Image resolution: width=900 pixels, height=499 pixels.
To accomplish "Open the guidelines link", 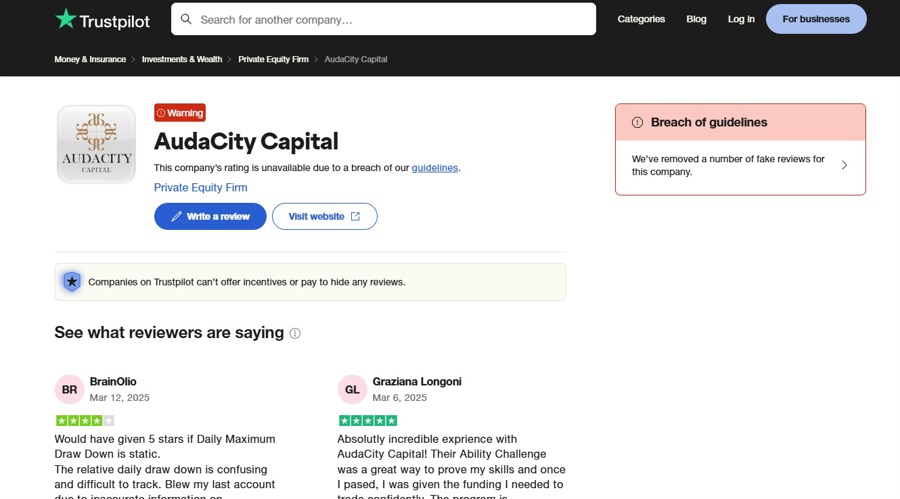I will click(x=434, y=168).
